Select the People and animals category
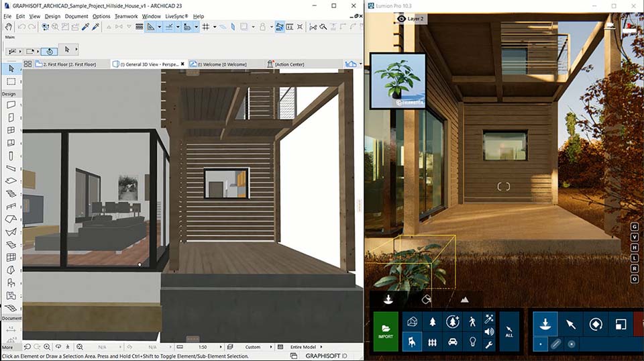The width and height of the screenshot is (644, 361). (x=472, y=322)
